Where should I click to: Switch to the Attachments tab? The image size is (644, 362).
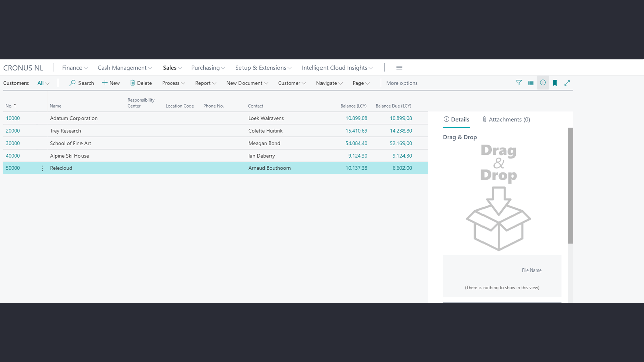506,120
